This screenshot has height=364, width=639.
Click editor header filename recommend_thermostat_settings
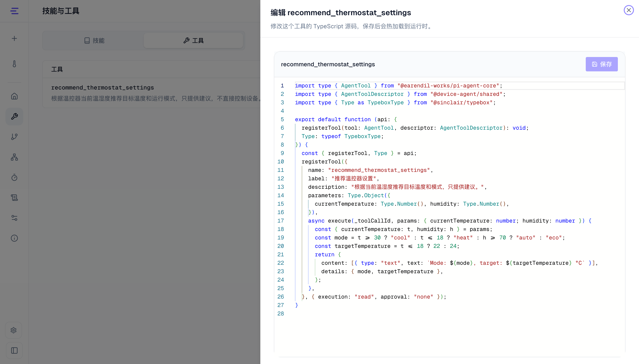point(328,64)
